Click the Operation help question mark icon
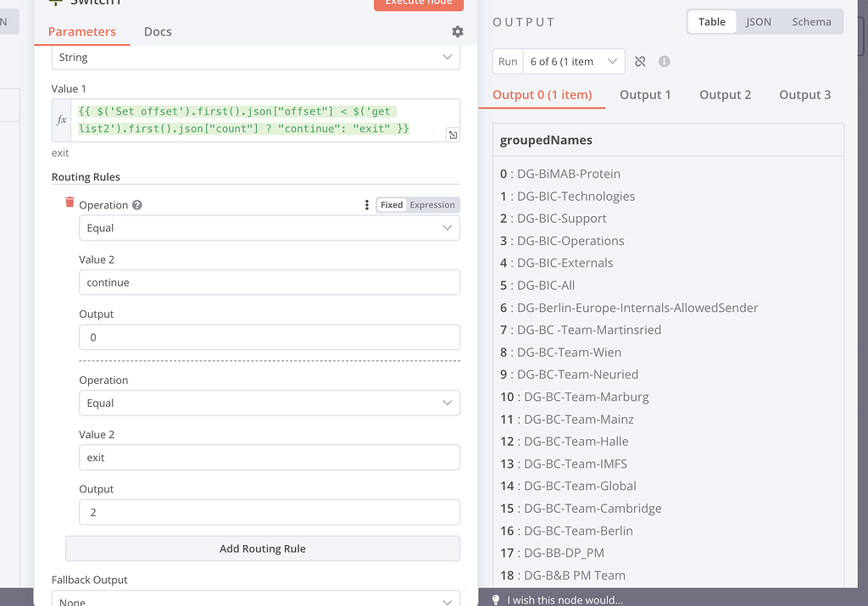Image resolution: width=868 pixels, height=606 pixels. [x=137, y=205]
